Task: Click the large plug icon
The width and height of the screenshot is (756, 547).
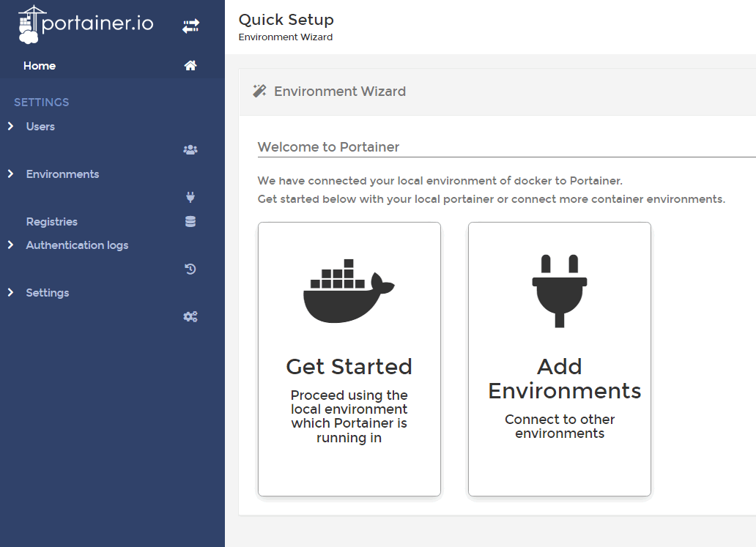Action: 559,291
